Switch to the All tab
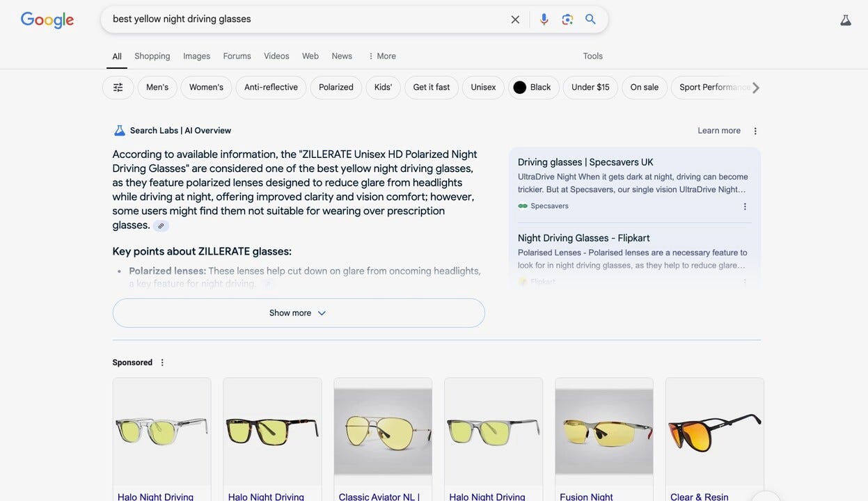The image size is (868, 501). pyautogui.click(x=117, y=56)
